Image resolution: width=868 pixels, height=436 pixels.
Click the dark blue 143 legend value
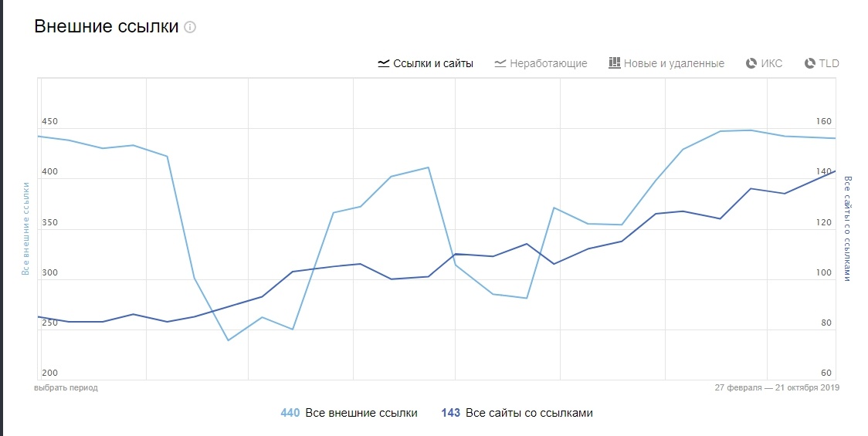[x=450, y=413]
